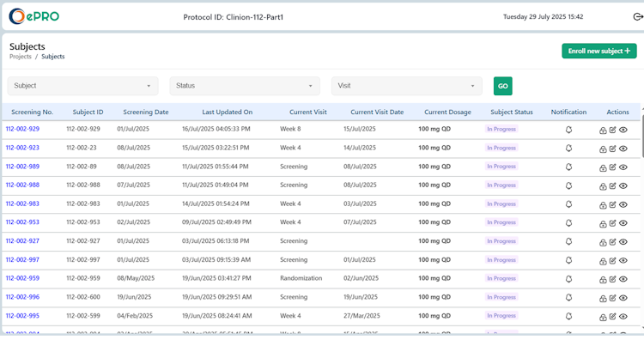The image size is (644, 340).
Task: Edit subject 112-002-988 with pencil icon
Action: click(x=612, y=186)
